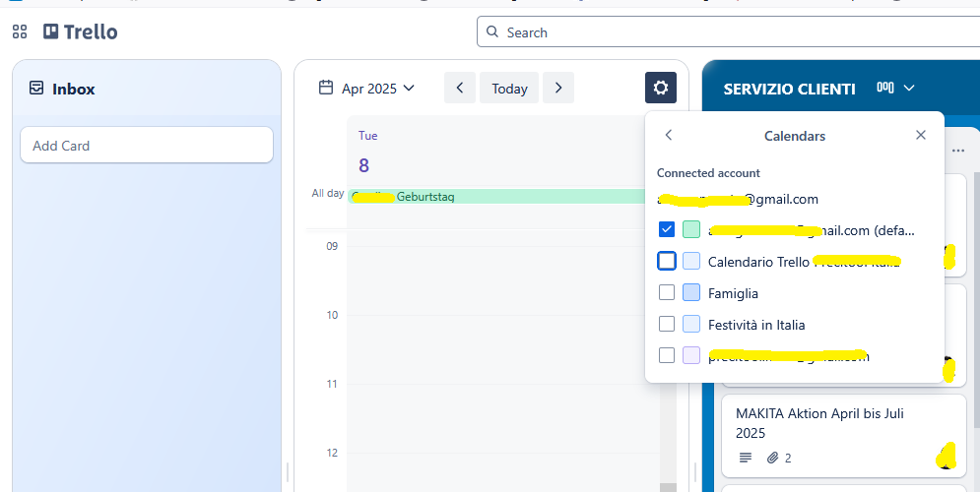
Task: Open the Geburtstag all-day event
Action: (496, 197)
